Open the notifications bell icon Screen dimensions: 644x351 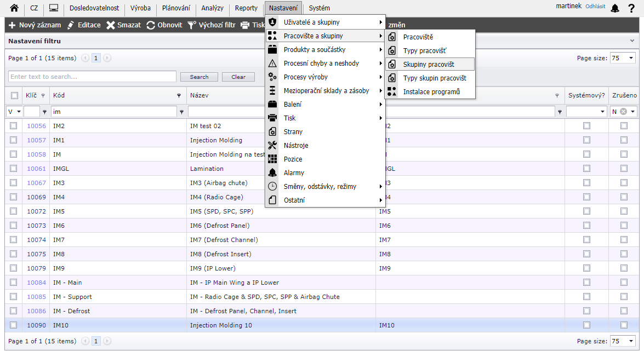(x=615, y=8)
